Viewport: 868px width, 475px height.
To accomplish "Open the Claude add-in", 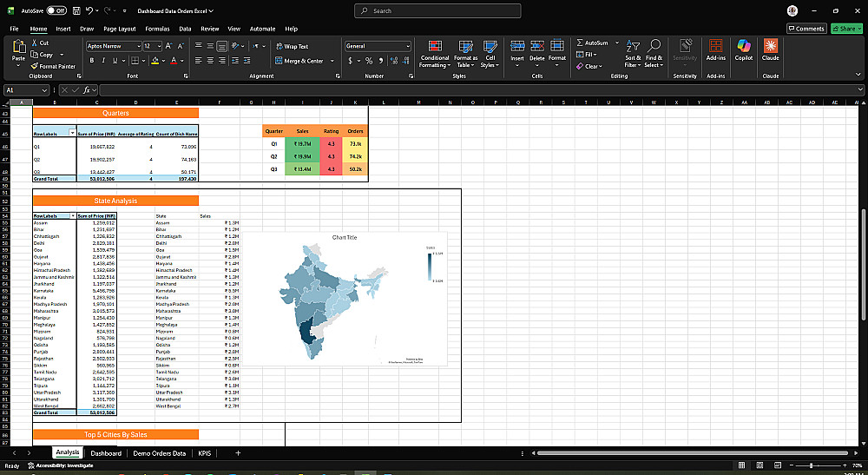I will (770, 50).
